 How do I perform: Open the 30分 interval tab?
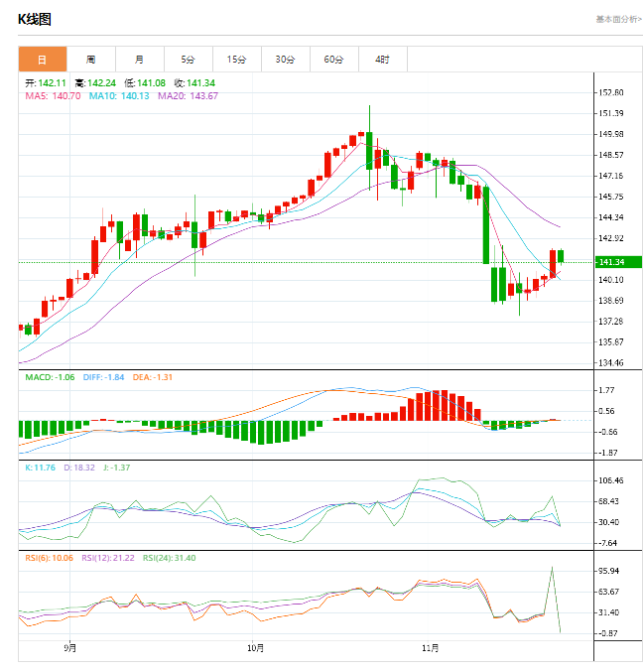click(286, 60)
